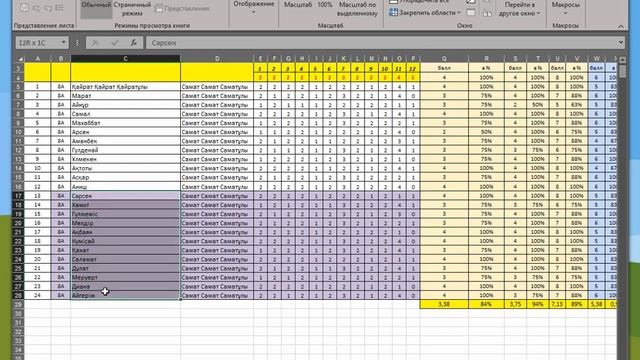Click the Масштаб zoom button

point(298,5)
